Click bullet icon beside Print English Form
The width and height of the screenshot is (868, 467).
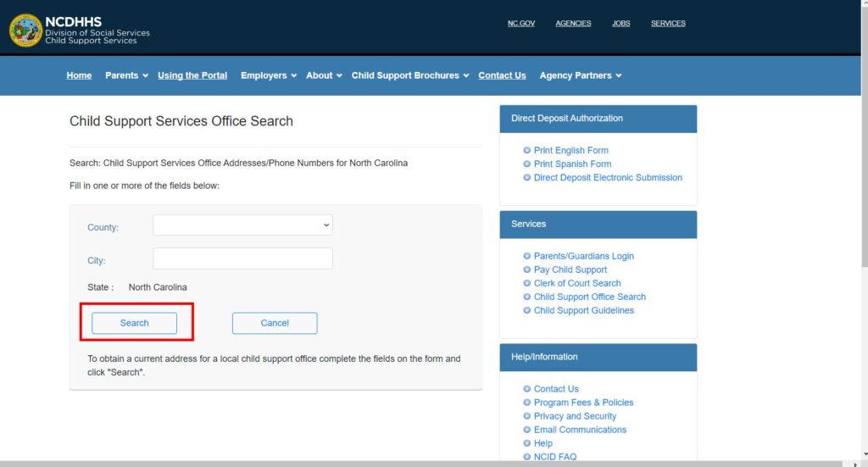point(526,150)
